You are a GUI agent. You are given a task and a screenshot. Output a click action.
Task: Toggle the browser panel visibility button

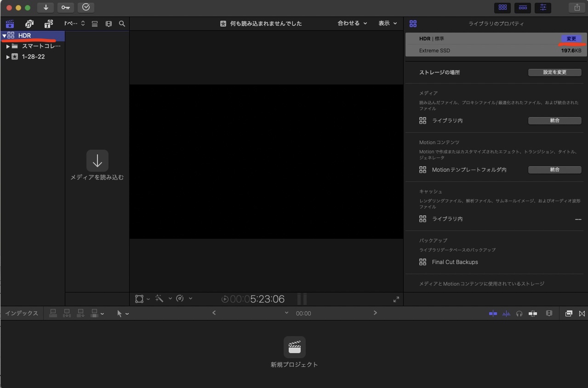(x=502, y=7)
